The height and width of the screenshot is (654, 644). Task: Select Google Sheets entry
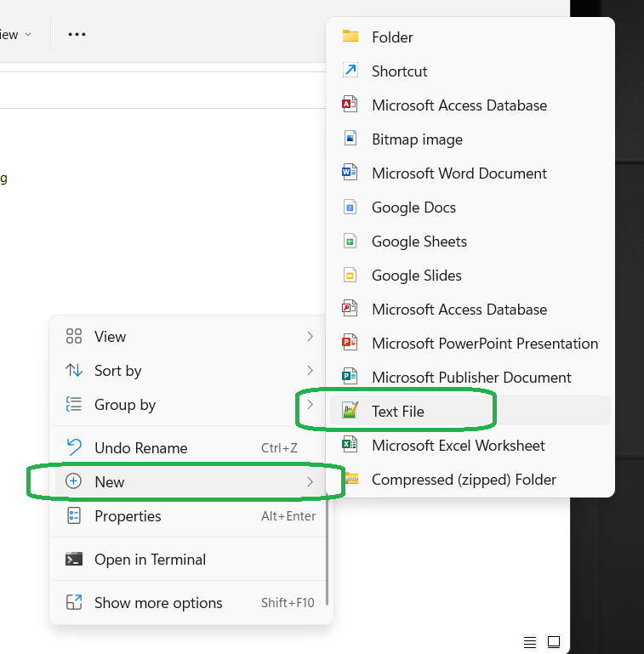coord(470,242)
